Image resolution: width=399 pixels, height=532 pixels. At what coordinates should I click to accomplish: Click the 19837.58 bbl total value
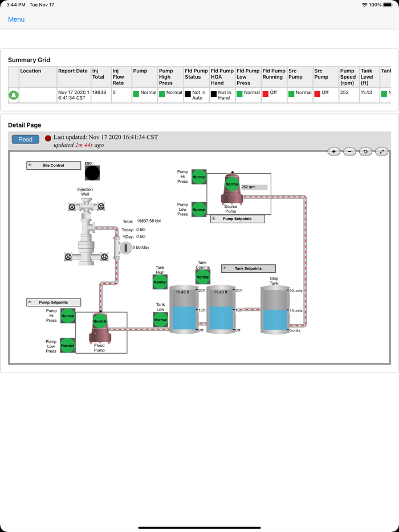pyautogui.click(x=149, y=221)
